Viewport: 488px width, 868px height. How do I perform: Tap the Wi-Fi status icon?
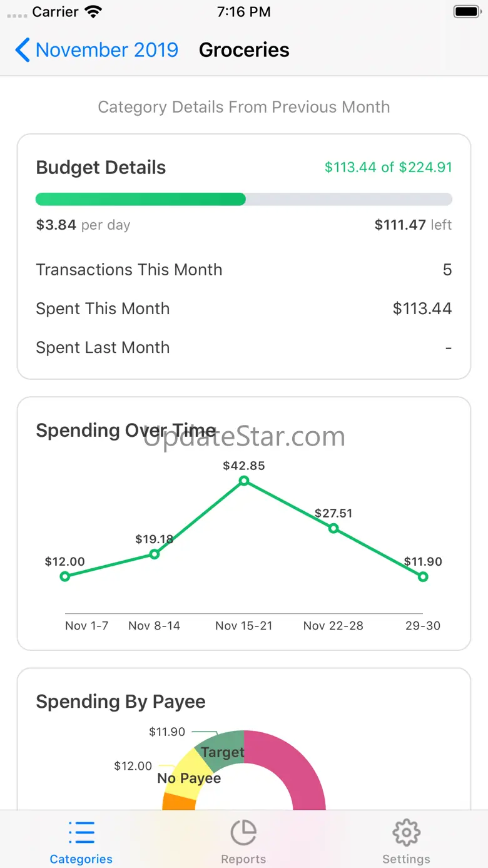click(x=94, y=11)
